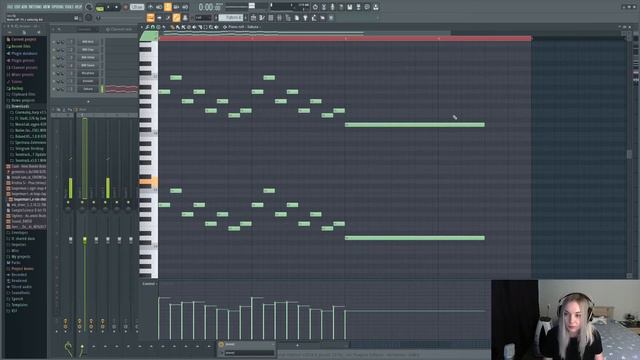Open the Soundfonts folder in browser

[20, 293]
